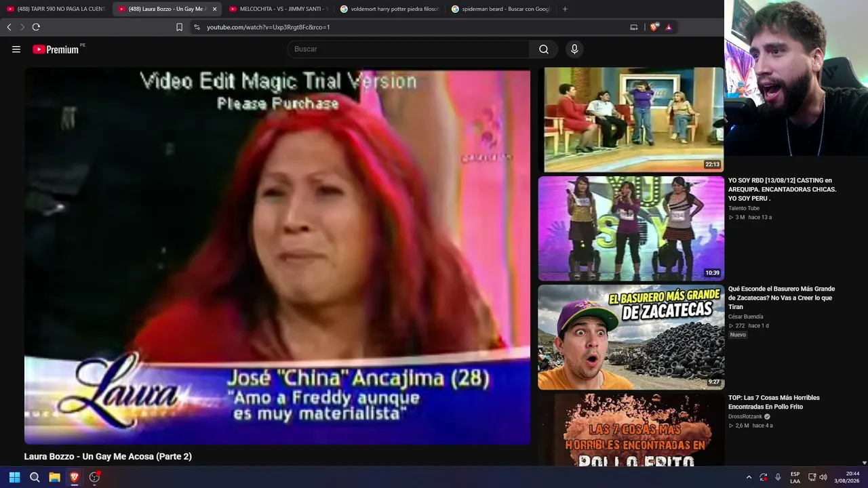The image size is (868, 488).
Task: Switch to the MELCOCHITA VS JIMMY SANTI tab
Action: tap(279, 9)
